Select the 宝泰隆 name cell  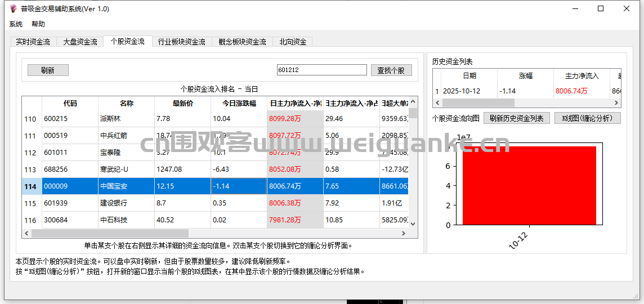pos(127,153)
